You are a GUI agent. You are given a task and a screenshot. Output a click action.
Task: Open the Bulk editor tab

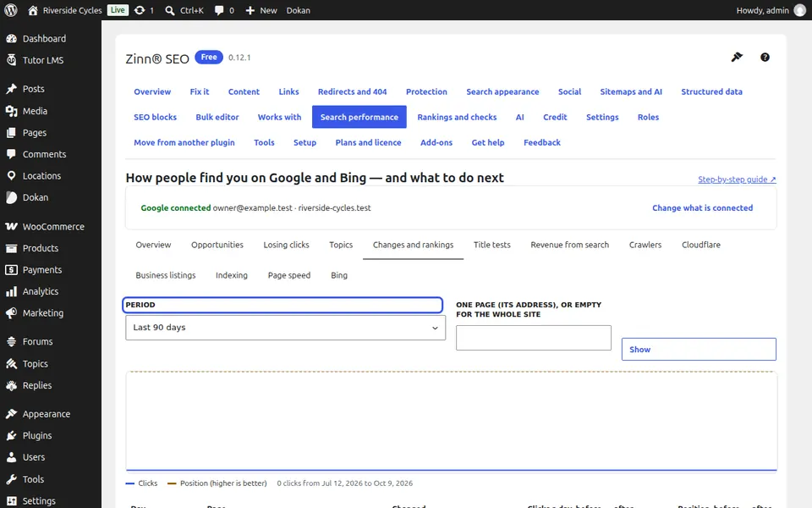[x=217, y=117]
